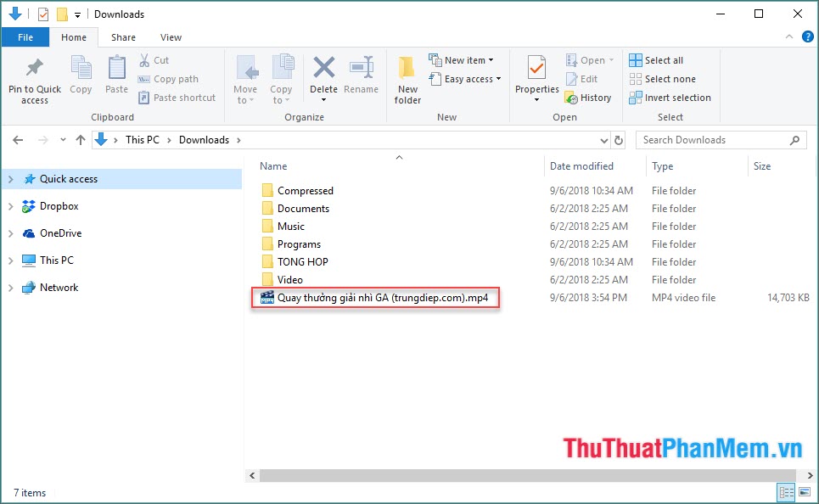The height and width of the screenshot is (504, 819).
Task: Open the Easy access dropdown
Action: pos(464,79)
